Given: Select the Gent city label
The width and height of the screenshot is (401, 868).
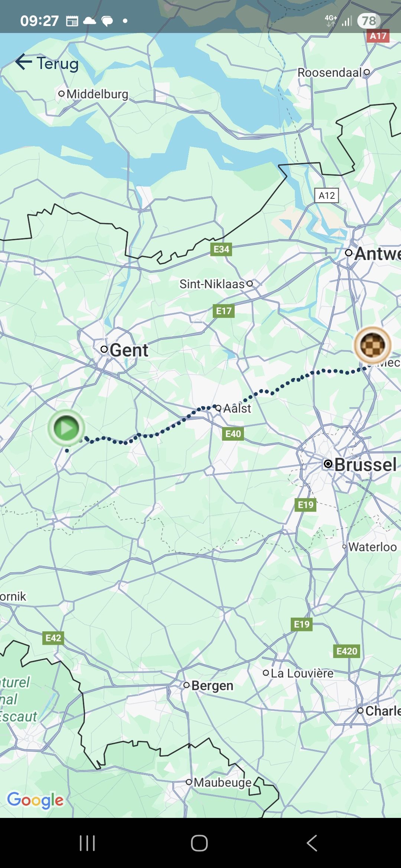Looking at the screenshot, I should [x=129, y=350].
